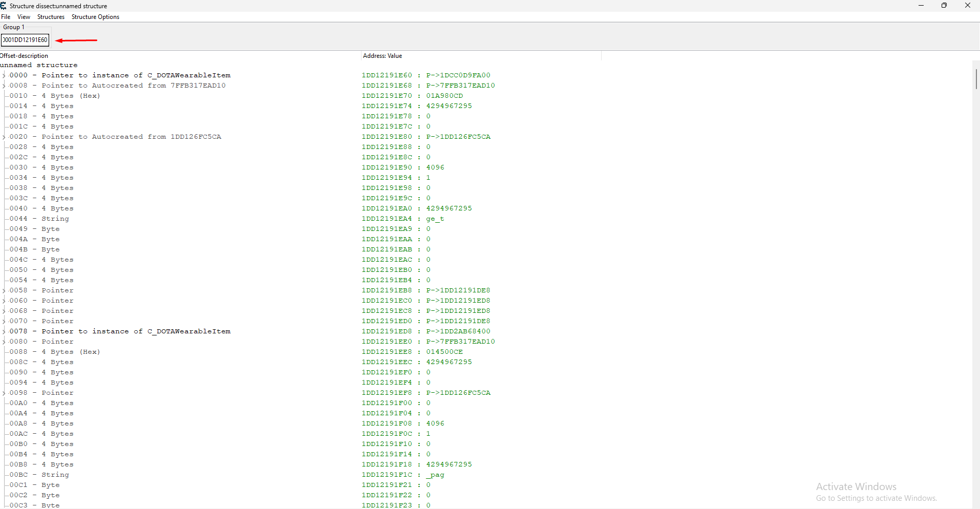Select the String row at offset 00BC

coord(55,475)
